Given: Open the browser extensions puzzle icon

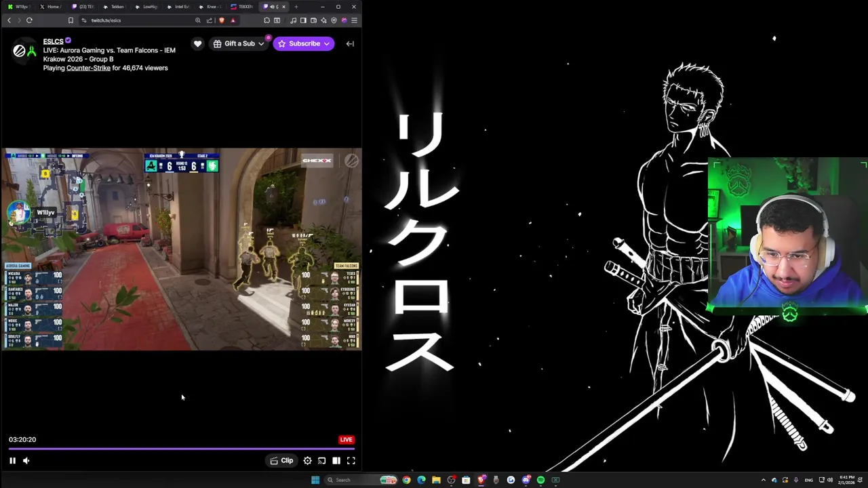Looking at the screenshot, I should tap(267, 20).
